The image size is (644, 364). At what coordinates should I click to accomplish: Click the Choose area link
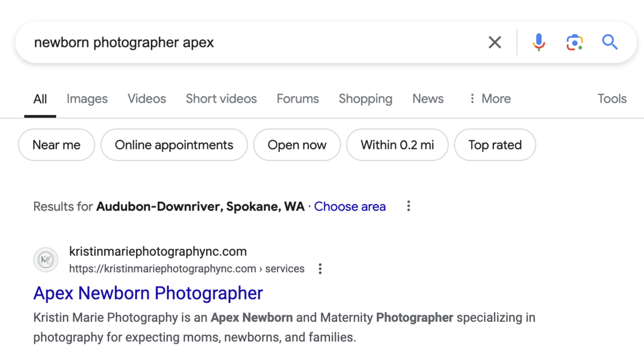[x=350, y=207]
